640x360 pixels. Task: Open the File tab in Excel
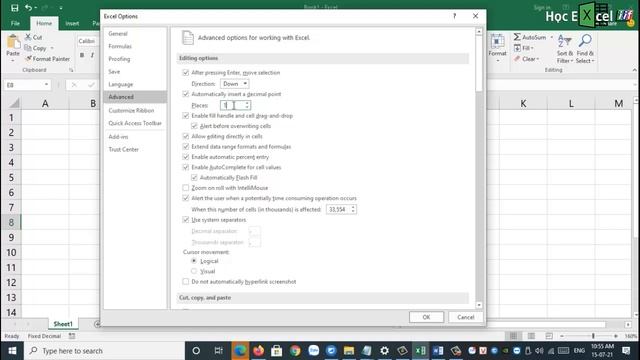click(x=15, y=23)
